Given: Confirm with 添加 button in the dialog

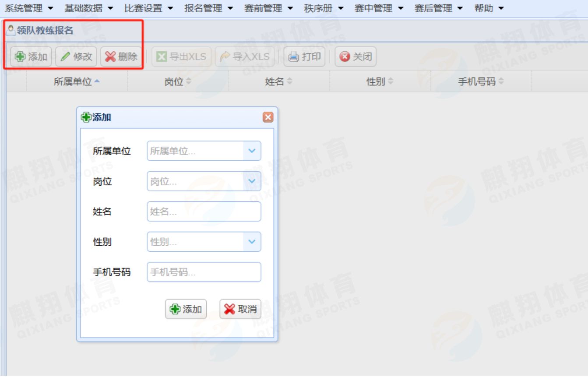Looking at the screenshot, I should pos(186,309).
